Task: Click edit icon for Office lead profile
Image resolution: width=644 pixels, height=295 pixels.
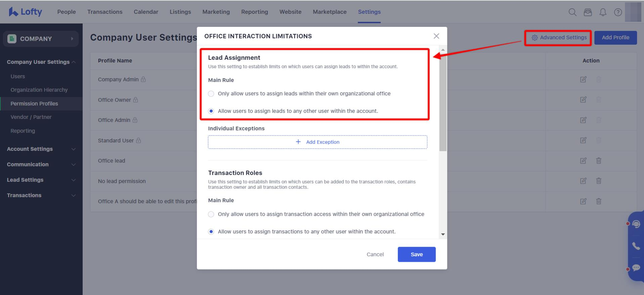Action: click(583, 161)
